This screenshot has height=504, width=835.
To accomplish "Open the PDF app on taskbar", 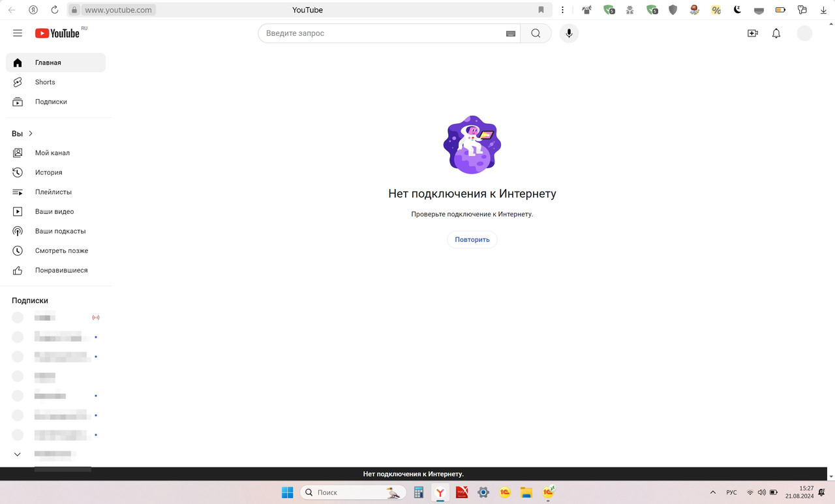I will (x=462, y=492).
